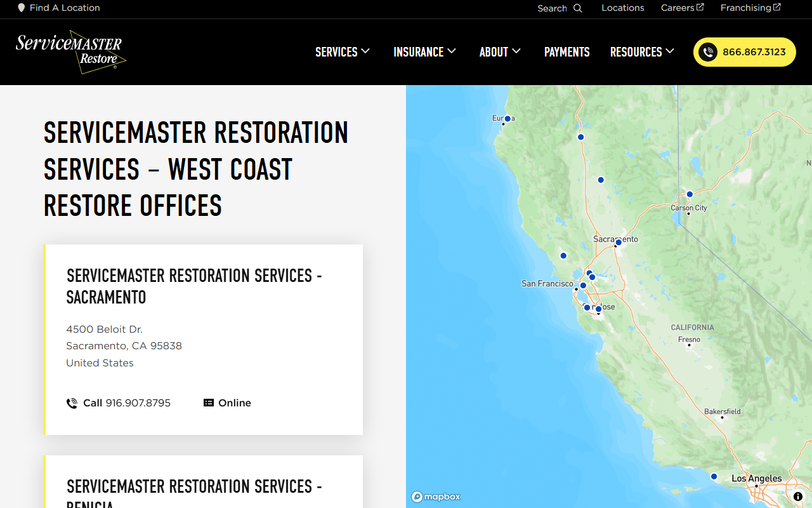The image size is (812, 508).
Task: Select the map marker near Carson City
Action: (690, 194)
